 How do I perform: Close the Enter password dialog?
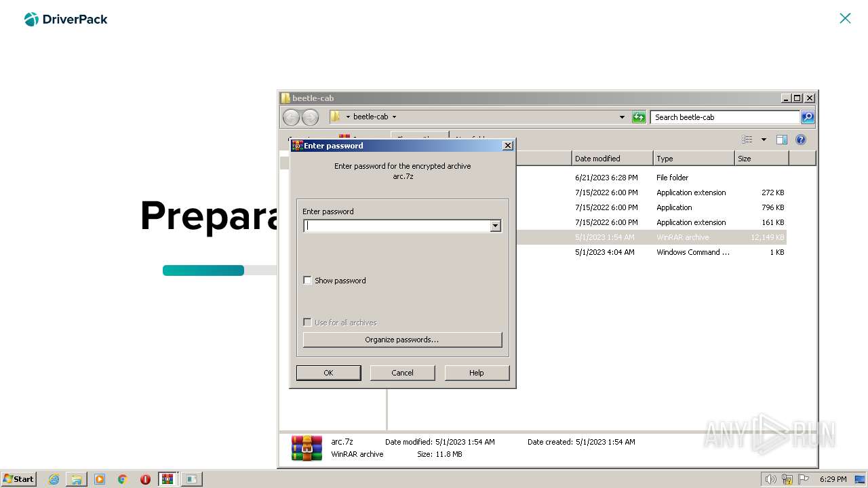point(508,146)
